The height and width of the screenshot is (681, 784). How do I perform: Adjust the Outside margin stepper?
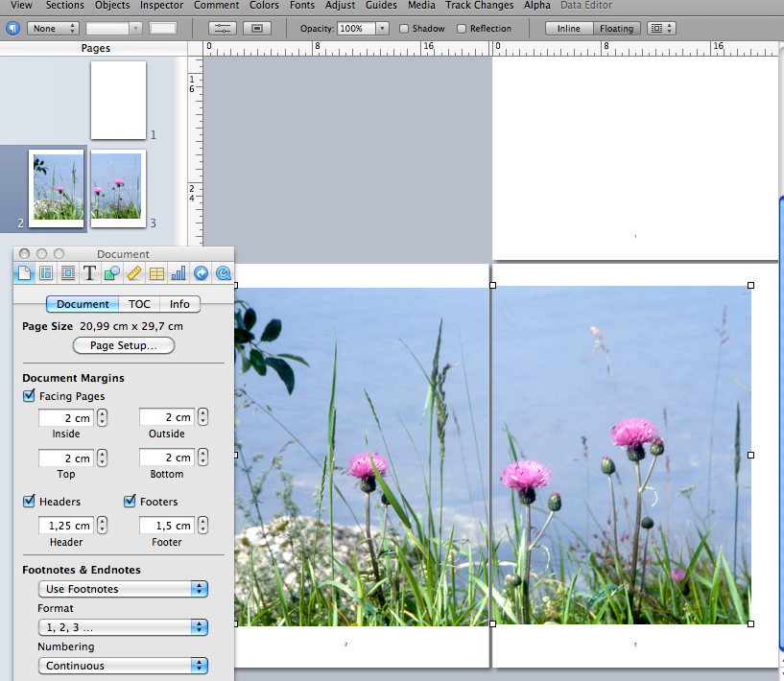click(203, 416)
